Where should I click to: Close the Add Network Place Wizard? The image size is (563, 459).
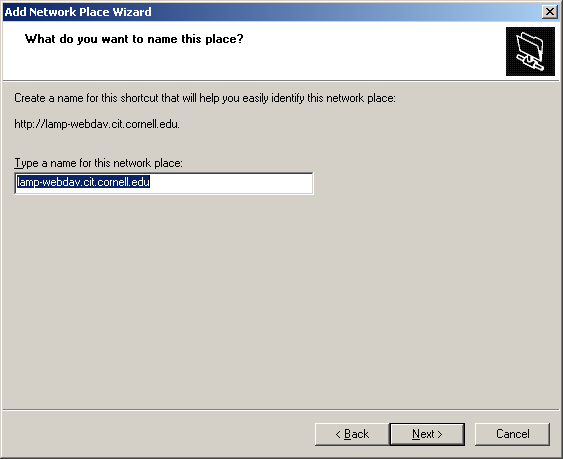point(549,12)
